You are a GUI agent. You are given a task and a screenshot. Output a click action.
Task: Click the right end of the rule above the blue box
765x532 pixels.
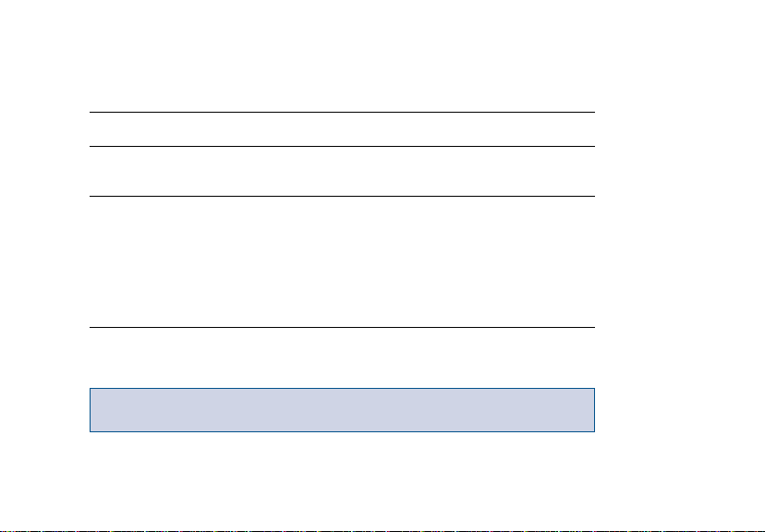coord(592,327)
